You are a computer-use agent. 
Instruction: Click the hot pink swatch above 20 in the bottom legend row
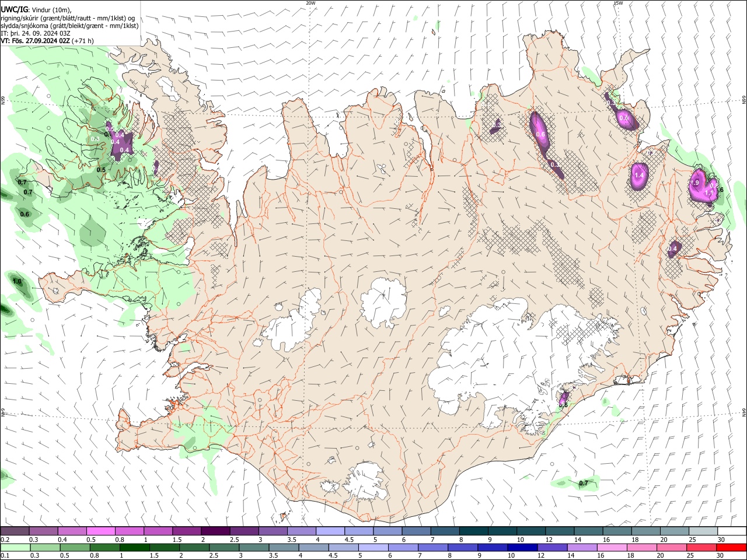672,547
